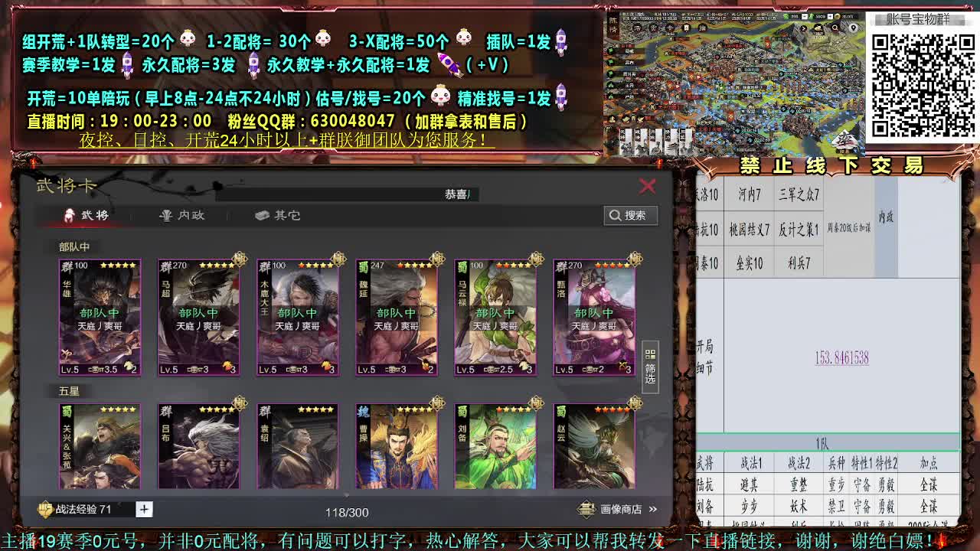This screenshot has height=551, width=980.
Task: Select the 华雄 general card
Action: tap(100, 317)
